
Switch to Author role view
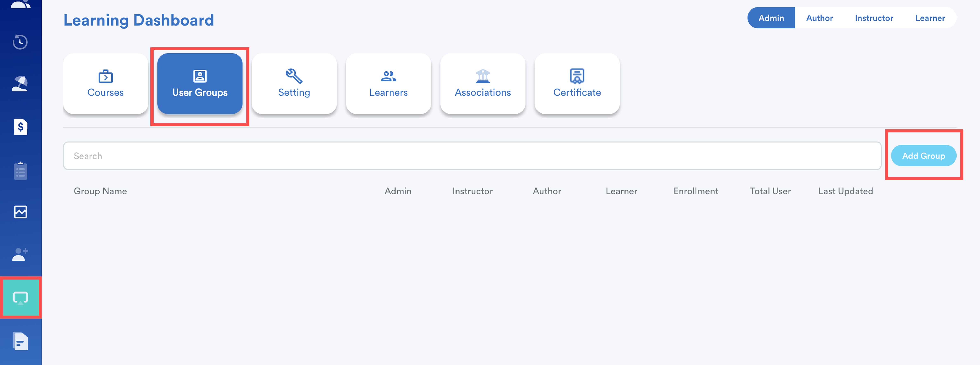[x=819, y=18]
